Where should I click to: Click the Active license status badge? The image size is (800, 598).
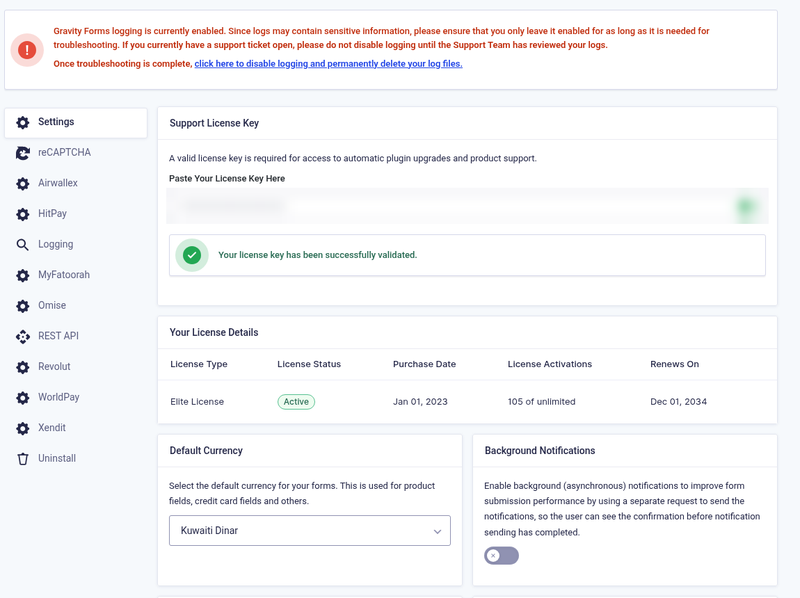click(x=296, y=402)
